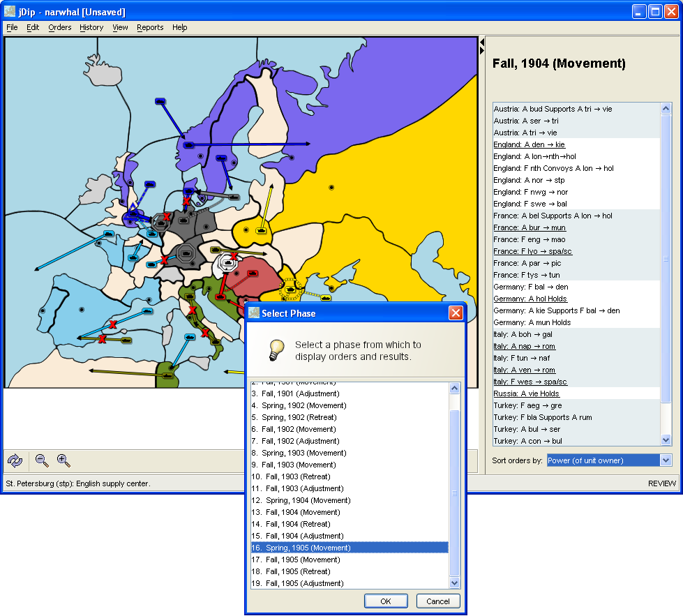This screenshot has width=683, height=616.
Task: Close the Select Phase dialog with X
Action: [x=456, y=313]
